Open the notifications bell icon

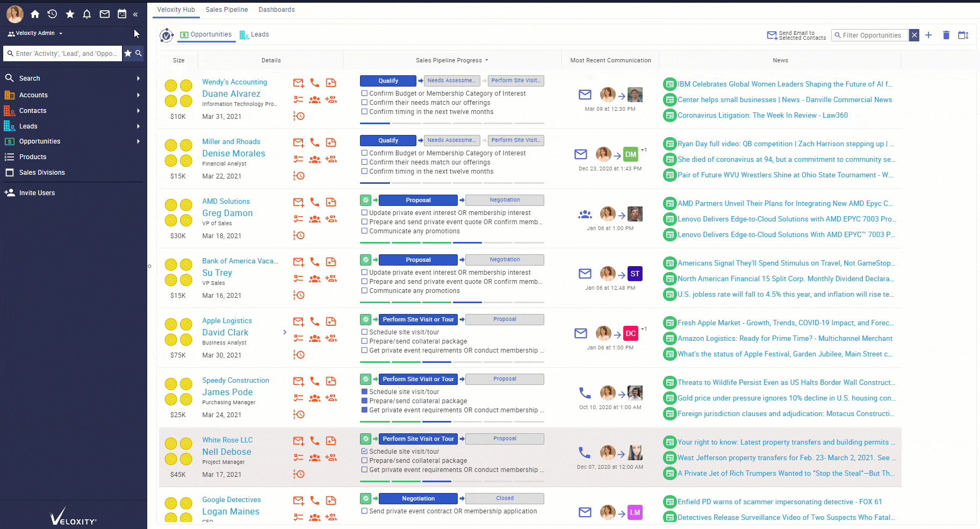point(87,15)
